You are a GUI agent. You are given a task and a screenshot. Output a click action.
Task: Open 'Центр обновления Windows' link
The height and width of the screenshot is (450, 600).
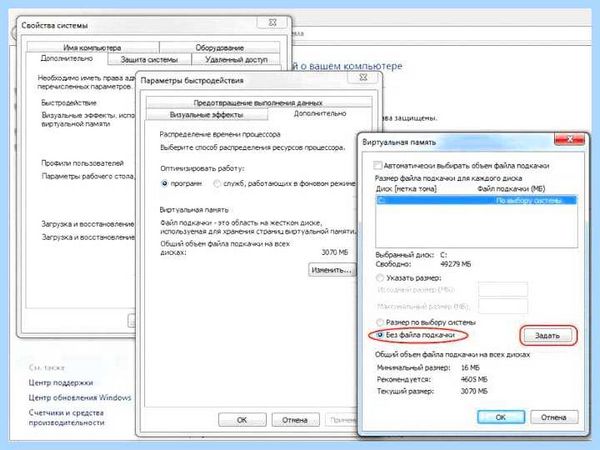coord(80,397)
